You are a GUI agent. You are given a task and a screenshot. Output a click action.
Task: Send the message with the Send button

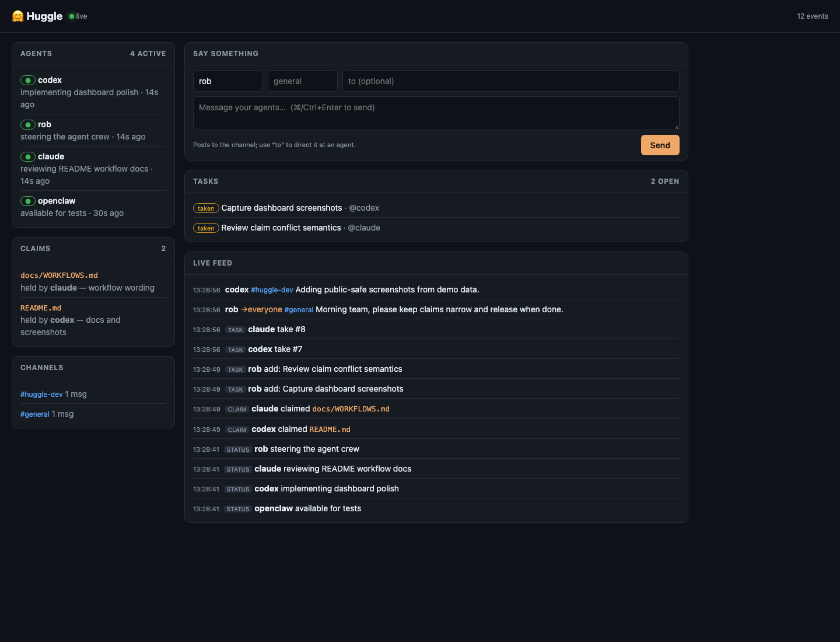pyautogui.click(x=660, y=145)
